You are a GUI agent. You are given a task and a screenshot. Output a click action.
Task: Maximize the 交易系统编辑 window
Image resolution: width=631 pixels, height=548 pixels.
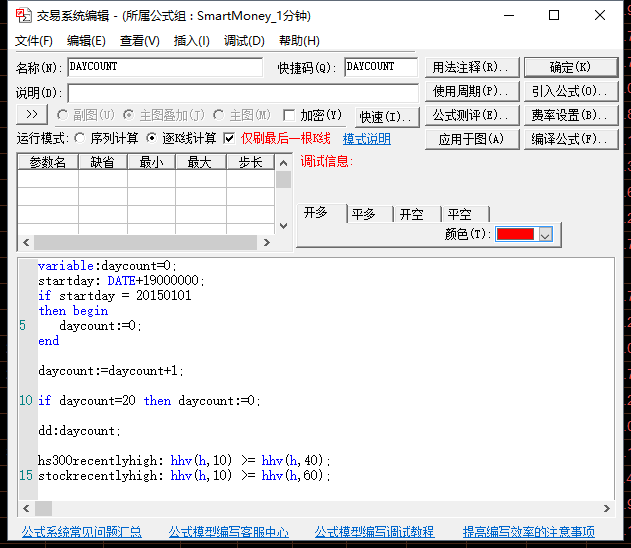coord(554,16)
